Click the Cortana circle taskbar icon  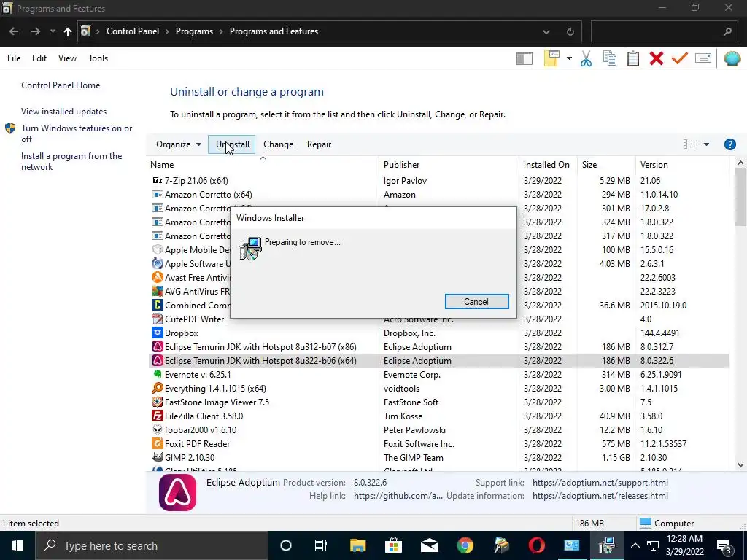tap(286, 545)
